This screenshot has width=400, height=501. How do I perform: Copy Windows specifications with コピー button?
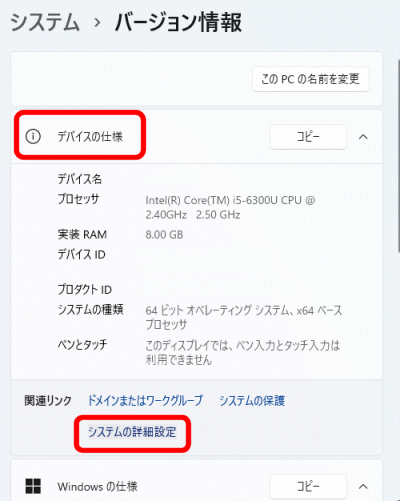tap(308, 487)
